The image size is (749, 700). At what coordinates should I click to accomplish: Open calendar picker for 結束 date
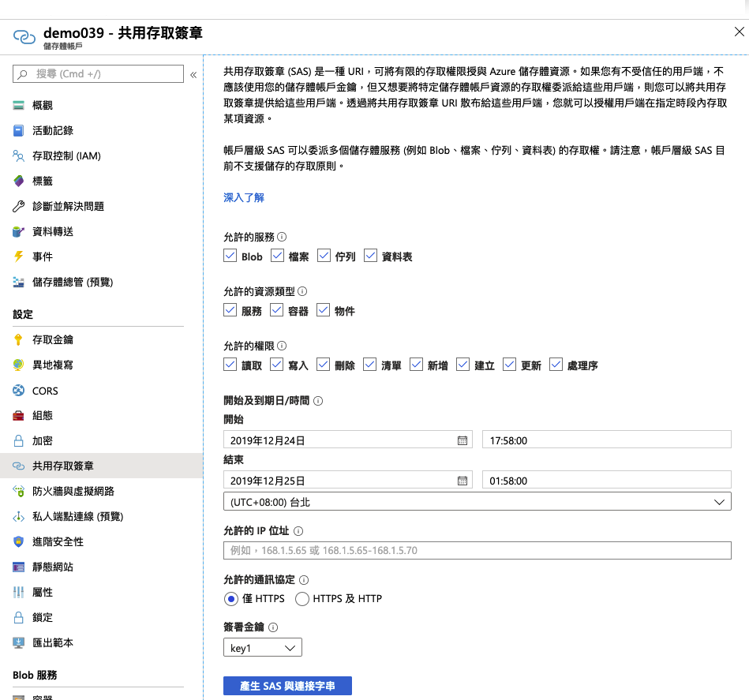pyautogui.click(x=463, y=481)
